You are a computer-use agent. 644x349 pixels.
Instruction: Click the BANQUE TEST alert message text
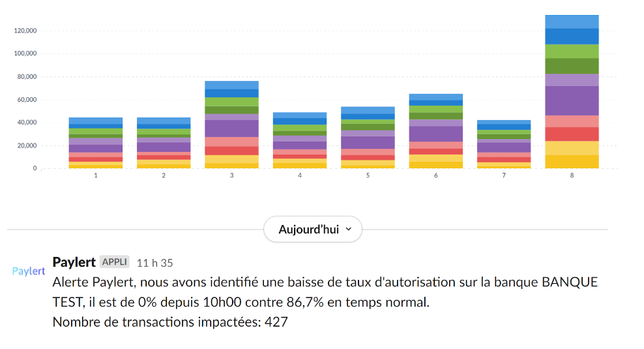pos(325,293)
